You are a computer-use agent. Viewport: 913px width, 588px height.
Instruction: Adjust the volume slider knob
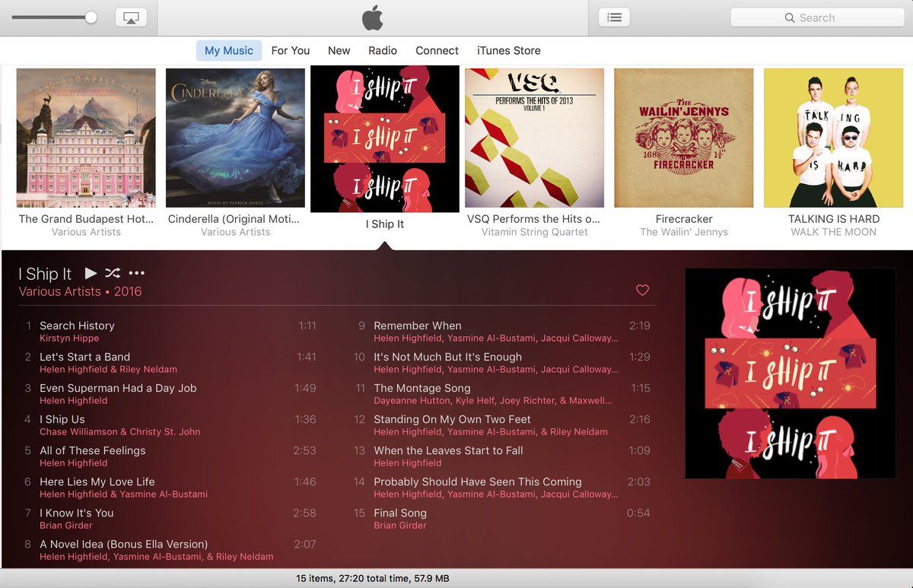pos(91,17)
